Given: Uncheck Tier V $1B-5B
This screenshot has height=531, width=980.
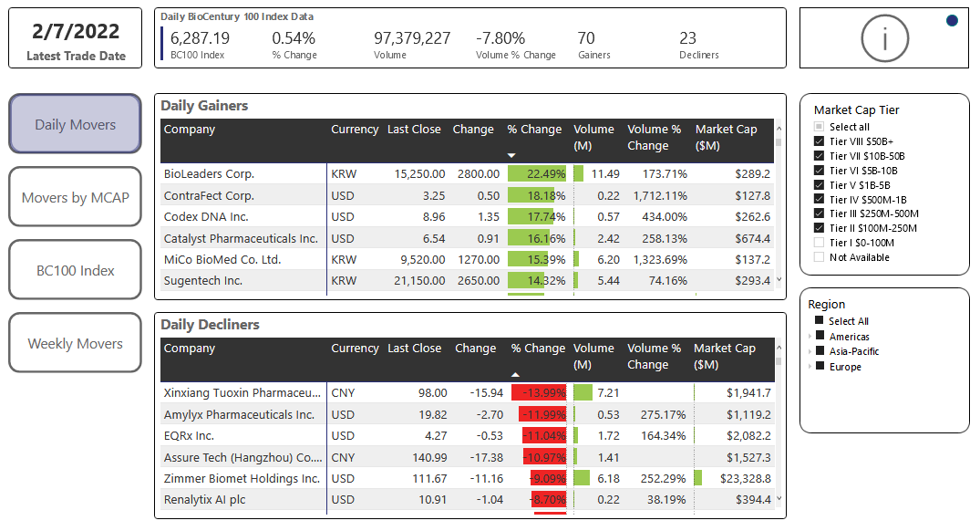Looking at the screenshot, I should tap(819, 184).
